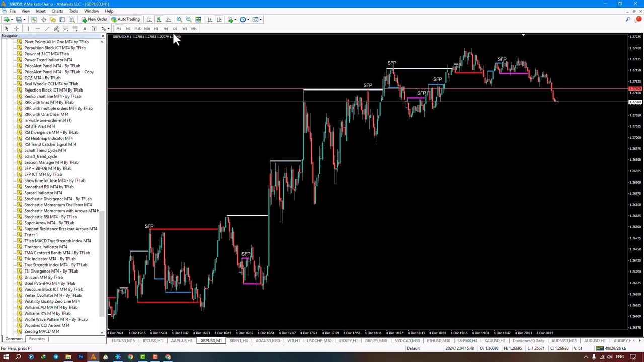The image size is (644, 362).
Task: Switch chart to candlestick display icon
Action: (x=159, y=20)
